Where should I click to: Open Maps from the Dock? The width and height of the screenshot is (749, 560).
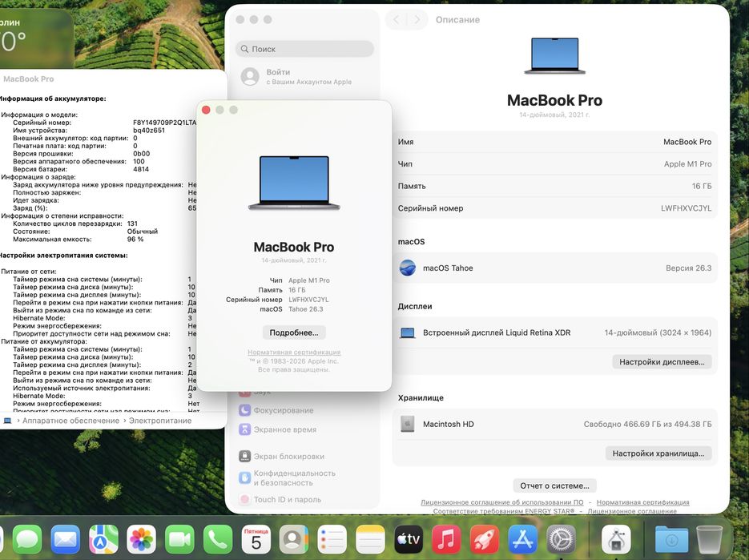(x=103, y=539)
